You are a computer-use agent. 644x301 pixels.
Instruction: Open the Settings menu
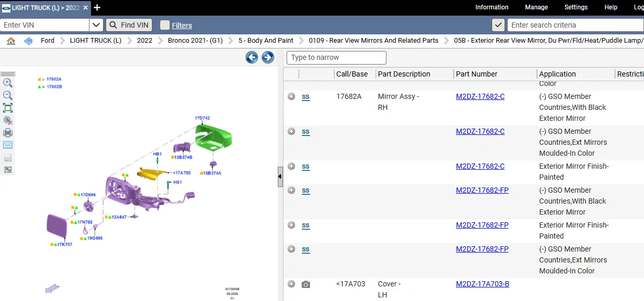point(576,7)
